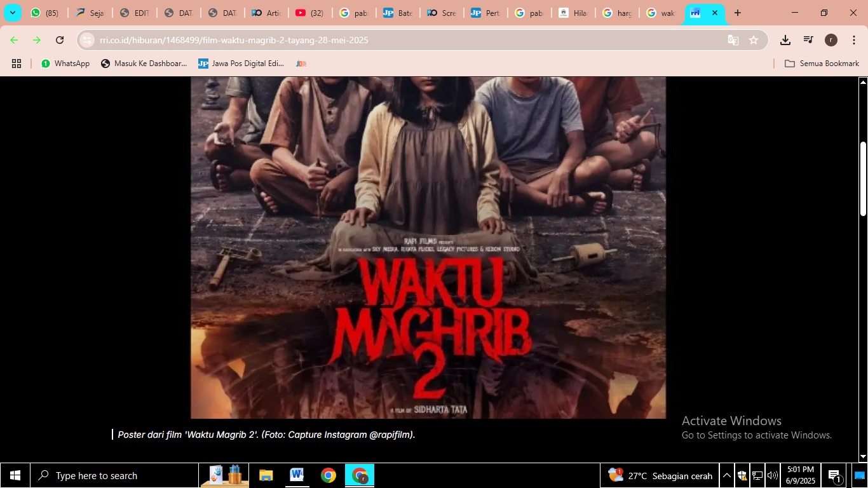Viewport: 868px width, 488px height.
Task: Close the active rri.co.id tab
Action: tap(715, 13)
